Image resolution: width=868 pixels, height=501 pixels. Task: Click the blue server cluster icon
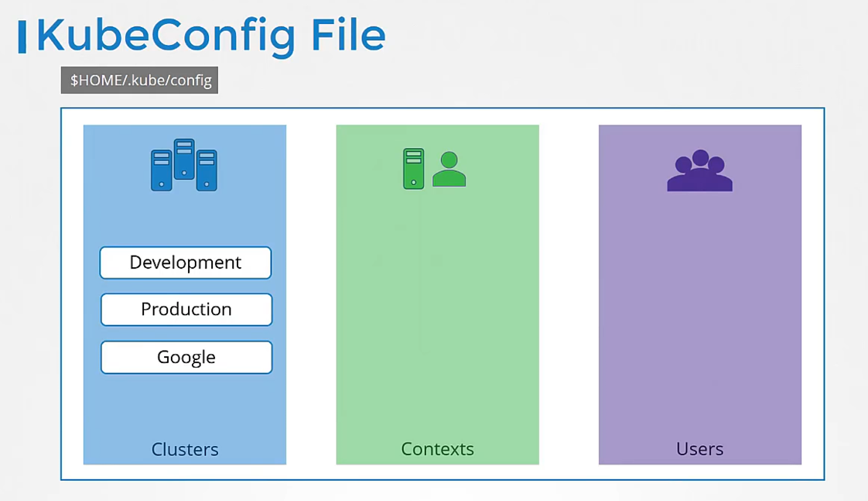tap(184, 165)
